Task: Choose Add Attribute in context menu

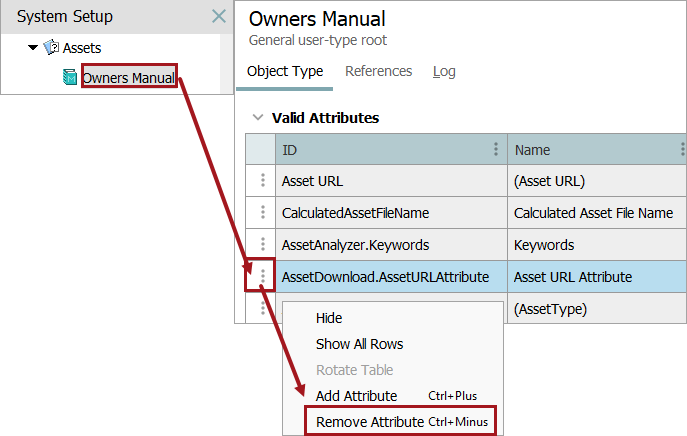Action: tap(356, 396)
